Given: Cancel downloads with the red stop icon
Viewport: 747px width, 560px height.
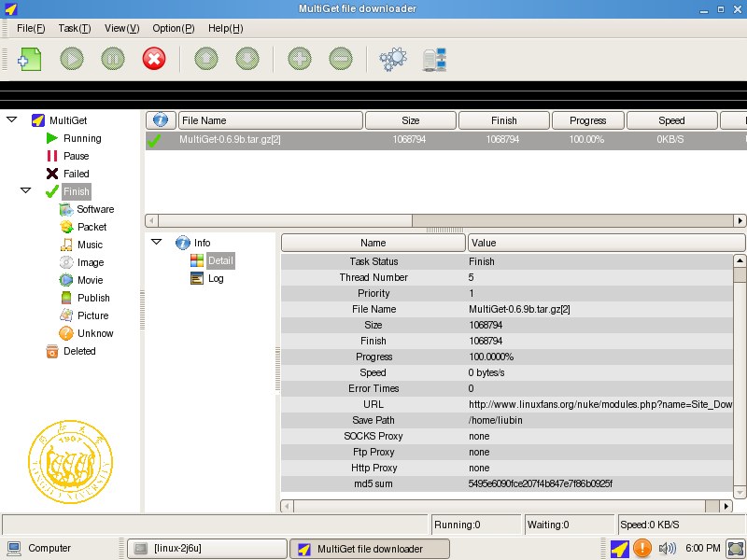Looking at the screenshot, I should point(153,58).
